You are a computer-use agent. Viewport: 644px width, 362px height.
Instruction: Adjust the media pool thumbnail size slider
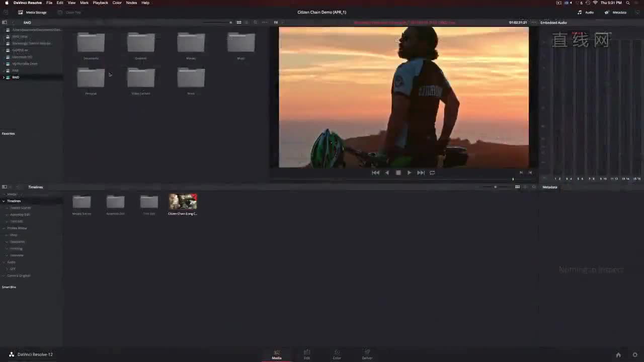click(x=495, y=187)
